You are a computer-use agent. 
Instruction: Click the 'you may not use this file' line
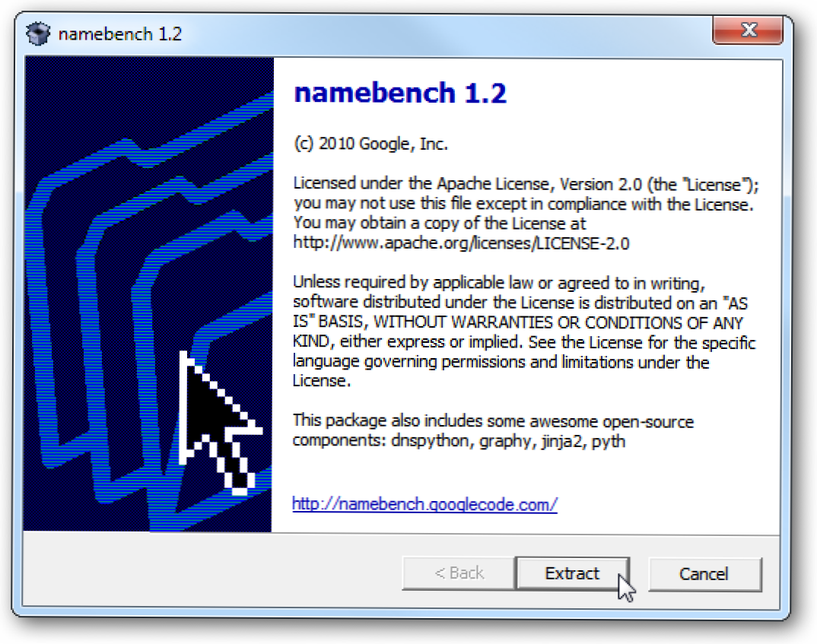(x=523, y=204)
